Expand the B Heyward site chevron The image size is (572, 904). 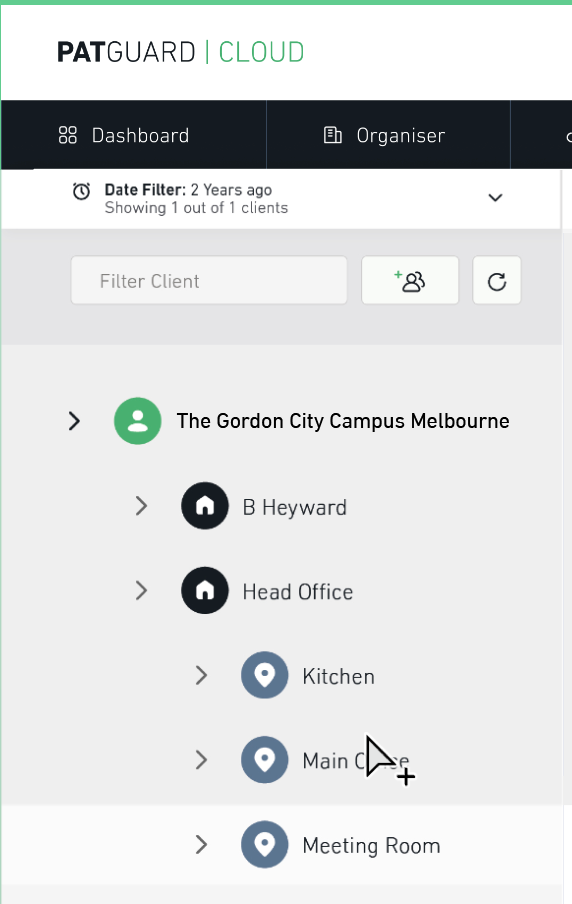(x=141, y=506)
